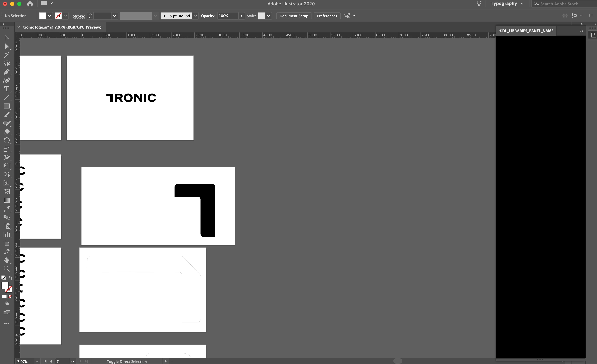Click the Home icon
Viewport: 597px width, 364px height.
(x=30, y=4)
